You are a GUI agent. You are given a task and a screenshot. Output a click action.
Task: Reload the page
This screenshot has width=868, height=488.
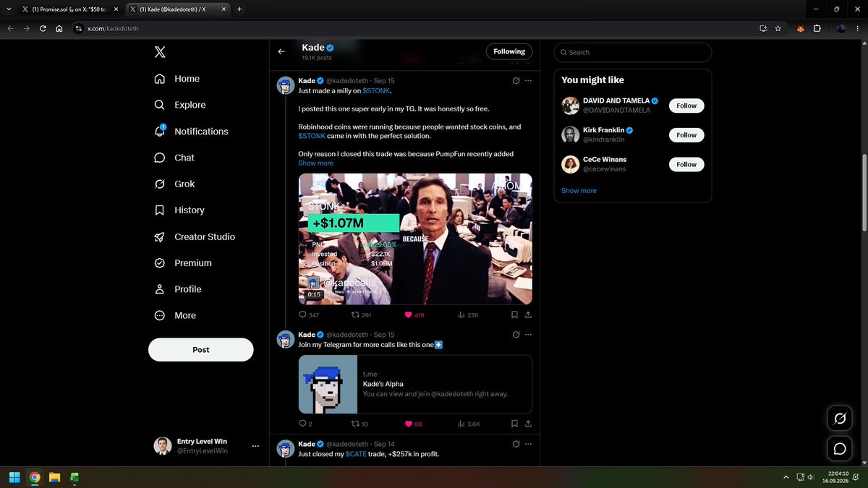pyautogui.click(x=43, y=28)
